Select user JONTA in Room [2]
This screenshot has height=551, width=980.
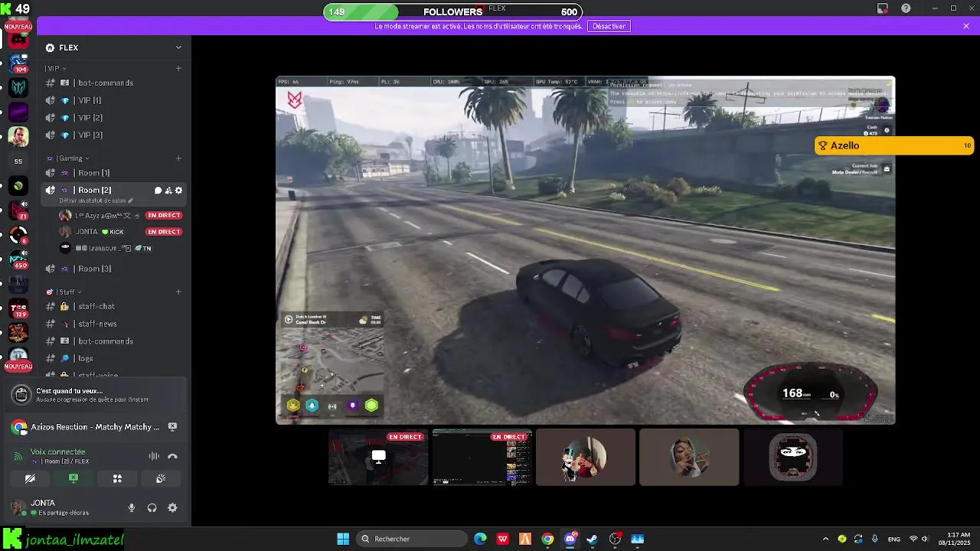(x=121, y=232)
